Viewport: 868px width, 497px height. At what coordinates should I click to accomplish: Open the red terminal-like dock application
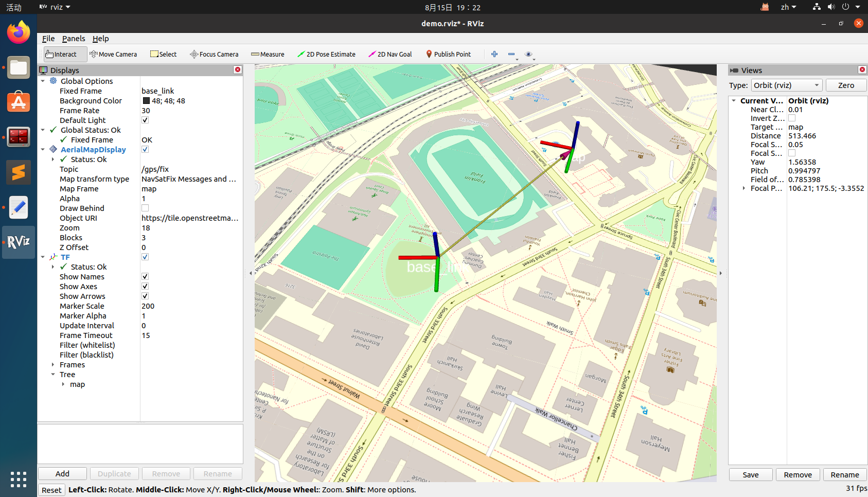point(19,137)
